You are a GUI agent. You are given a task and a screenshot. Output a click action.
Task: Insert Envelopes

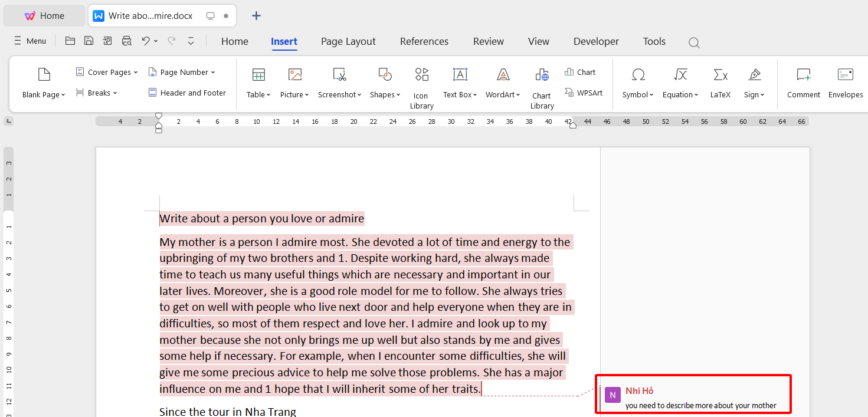[845, 83]
